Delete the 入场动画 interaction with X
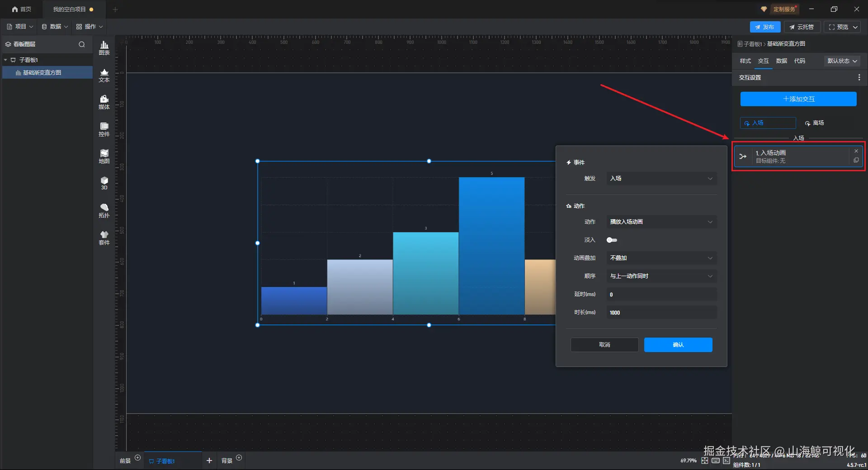868x470 pixels. (x=856, y=151)
